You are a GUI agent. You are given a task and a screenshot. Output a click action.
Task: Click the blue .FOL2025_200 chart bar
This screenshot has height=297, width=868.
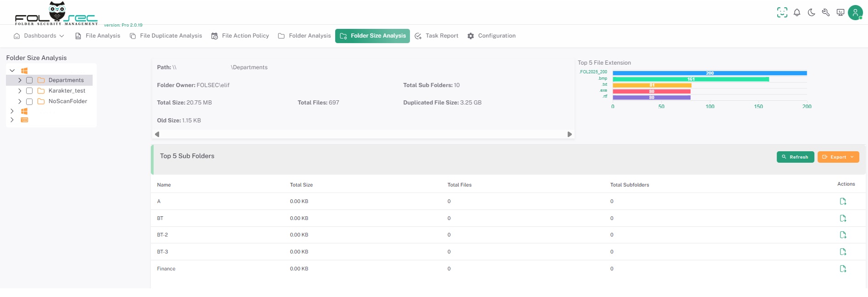[709, 73]
